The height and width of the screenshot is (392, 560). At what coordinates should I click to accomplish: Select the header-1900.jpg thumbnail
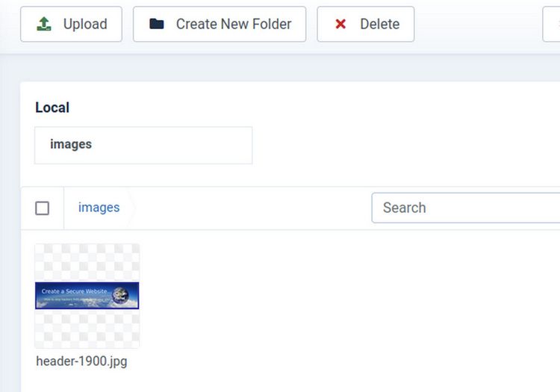tap(87, 296)
